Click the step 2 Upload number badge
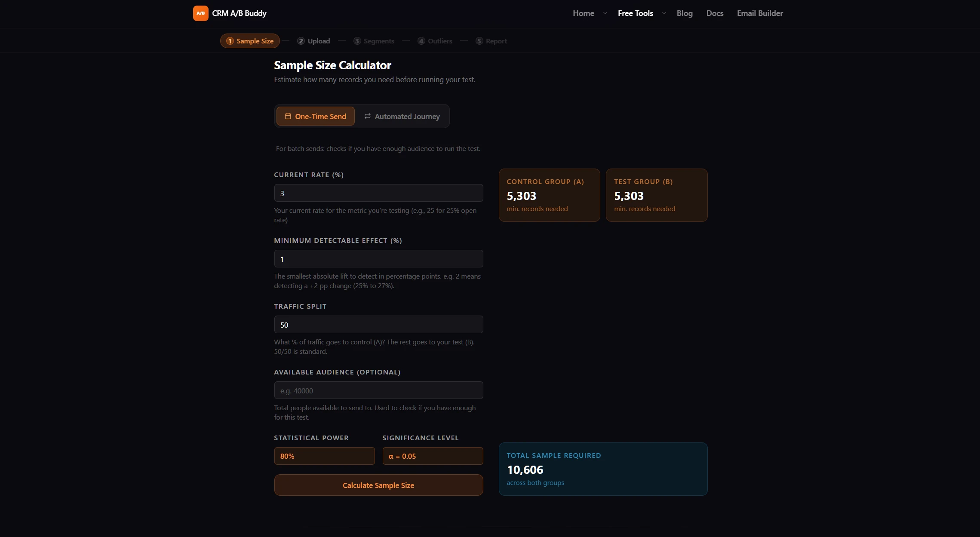This screenshot has width=980, height=537. [301, 41]
